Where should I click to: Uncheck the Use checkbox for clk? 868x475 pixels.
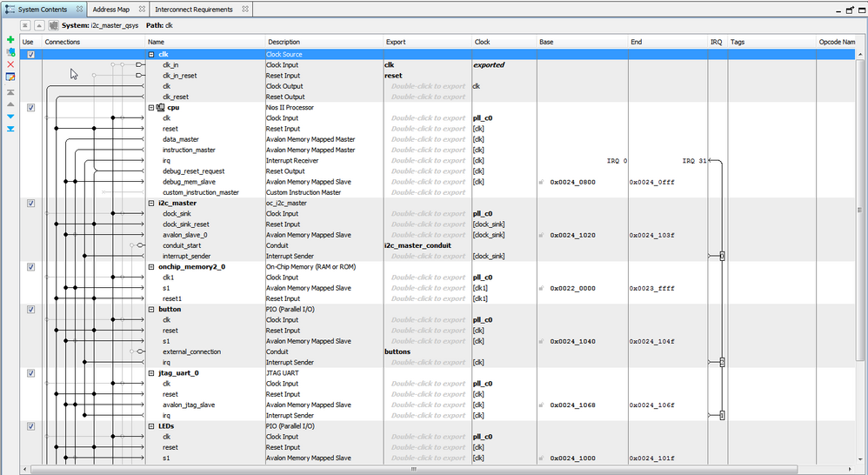coord(31,54)
